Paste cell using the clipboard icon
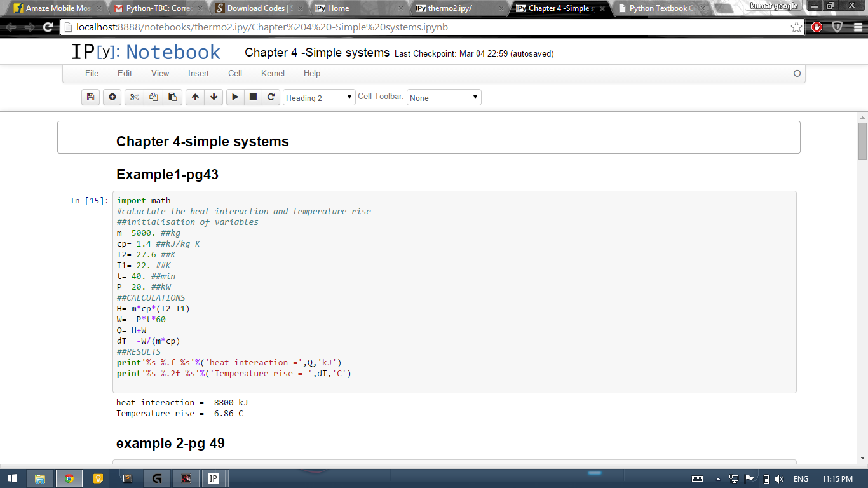 (172, 97)
